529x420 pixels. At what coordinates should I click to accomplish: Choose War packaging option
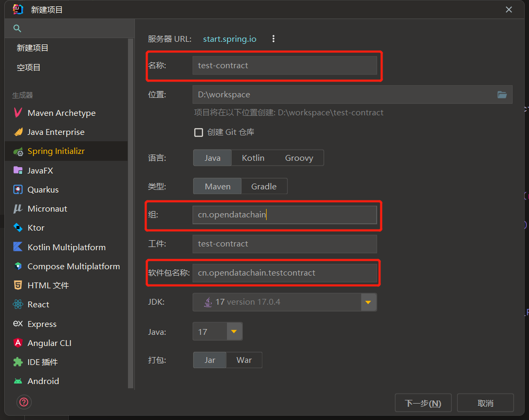point(244,360)
